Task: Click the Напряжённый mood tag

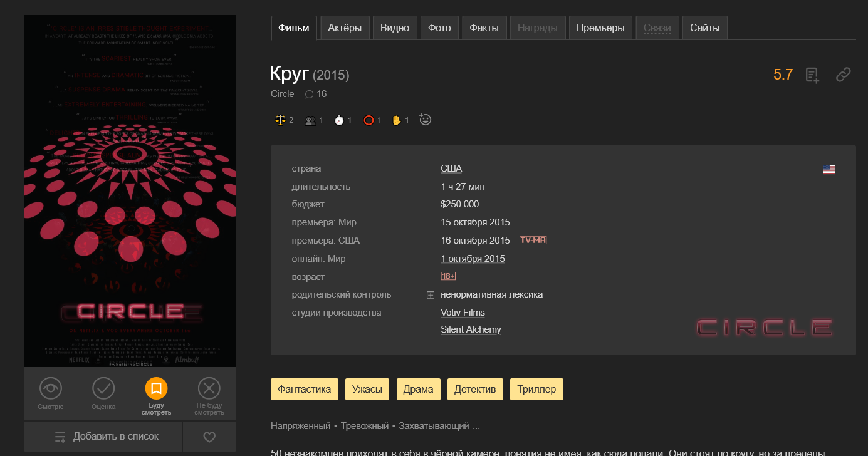Action: 300,426
